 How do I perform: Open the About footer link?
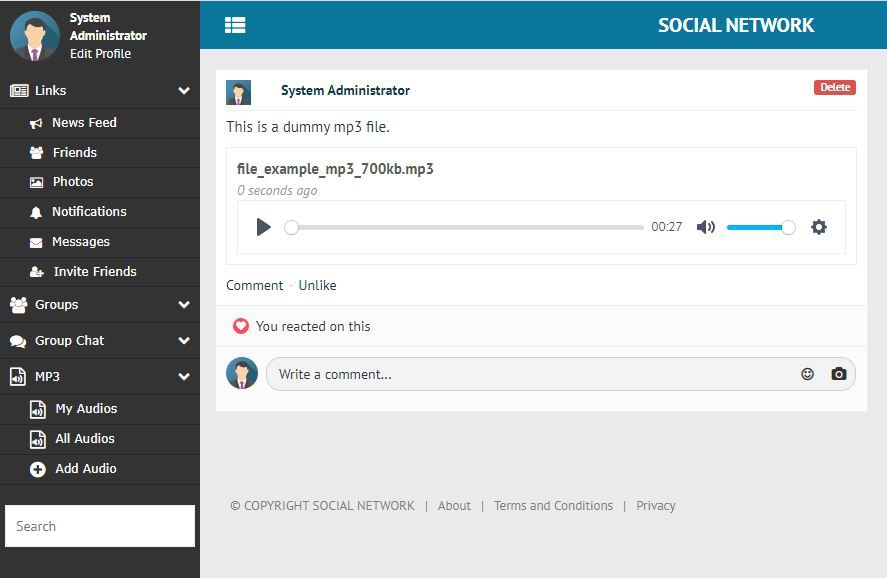[454, 506]
